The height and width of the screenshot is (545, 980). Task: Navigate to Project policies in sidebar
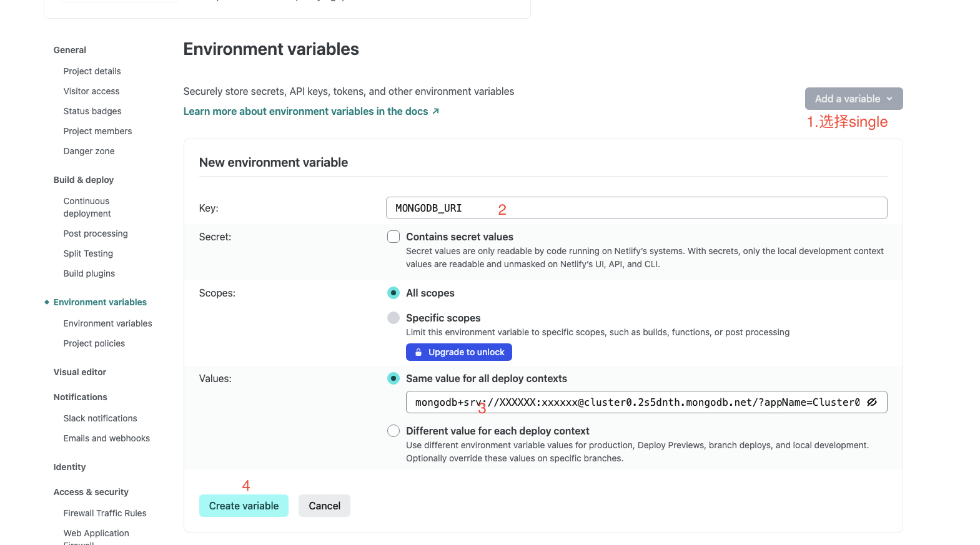(94, 343)
